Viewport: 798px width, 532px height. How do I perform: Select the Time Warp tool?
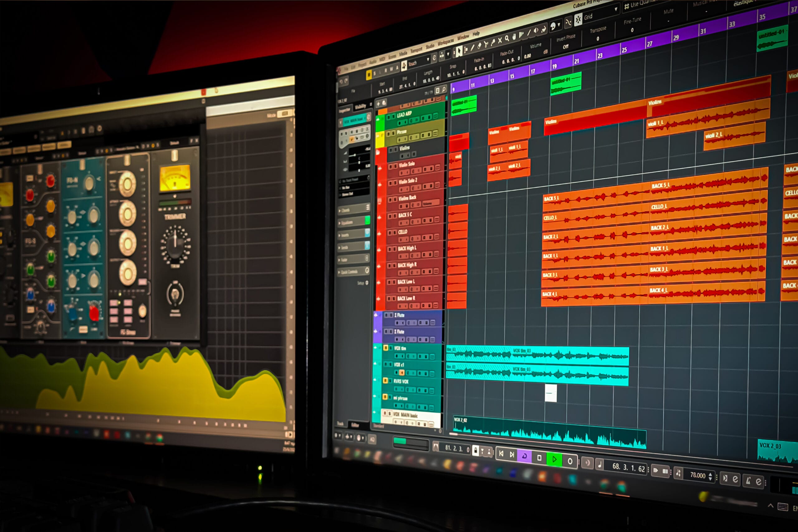[521, 34]
